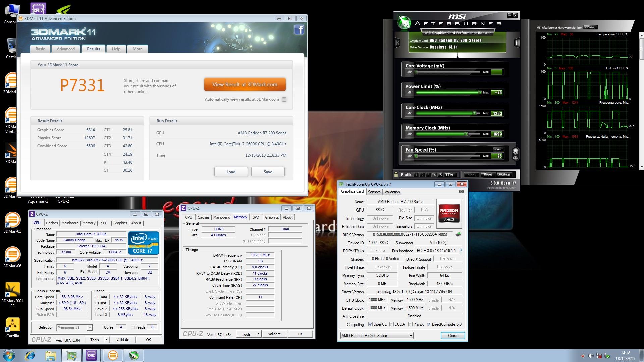Click View Result at 3DMark.com button

[x=245, y=84]
